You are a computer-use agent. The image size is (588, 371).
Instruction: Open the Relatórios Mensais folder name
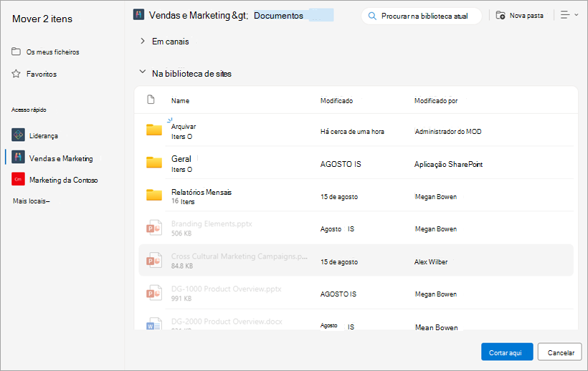pyautogui.click(x=201, y=192)
